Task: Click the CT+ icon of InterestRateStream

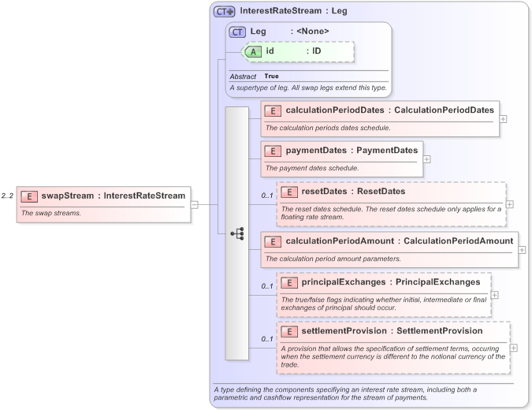Action: [x=224, y=12]
